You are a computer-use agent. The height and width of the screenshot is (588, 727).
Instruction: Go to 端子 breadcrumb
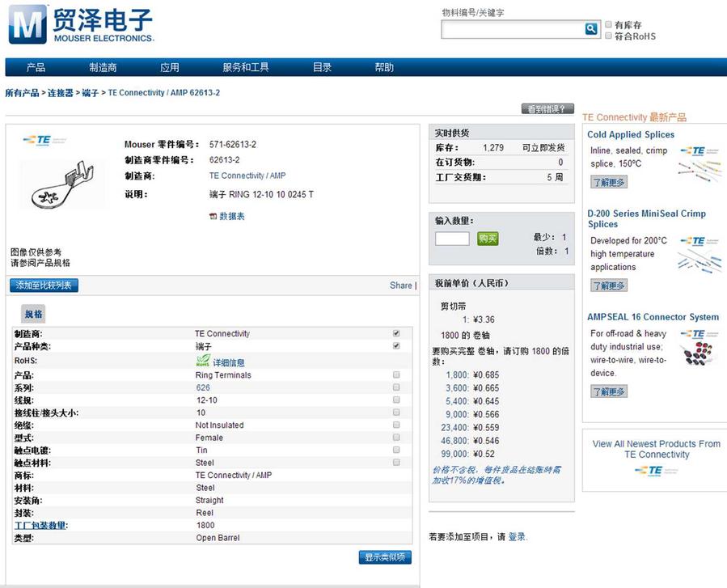coord(90,93)
